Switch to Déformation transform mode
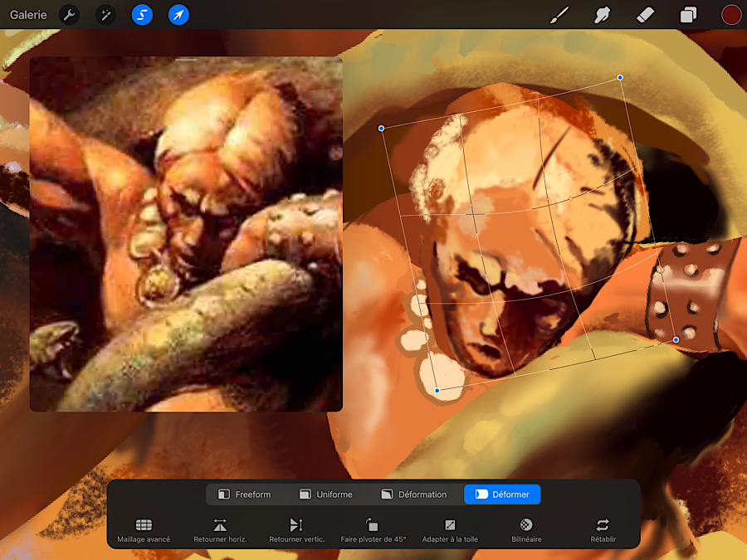This screenshot has width=747, height=560. 414,494
